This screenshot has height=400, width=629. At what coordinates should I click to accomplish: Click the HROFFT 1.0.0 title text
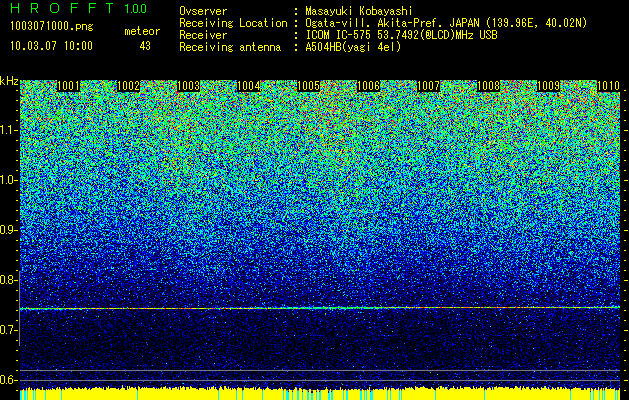[x=79, y=9]
